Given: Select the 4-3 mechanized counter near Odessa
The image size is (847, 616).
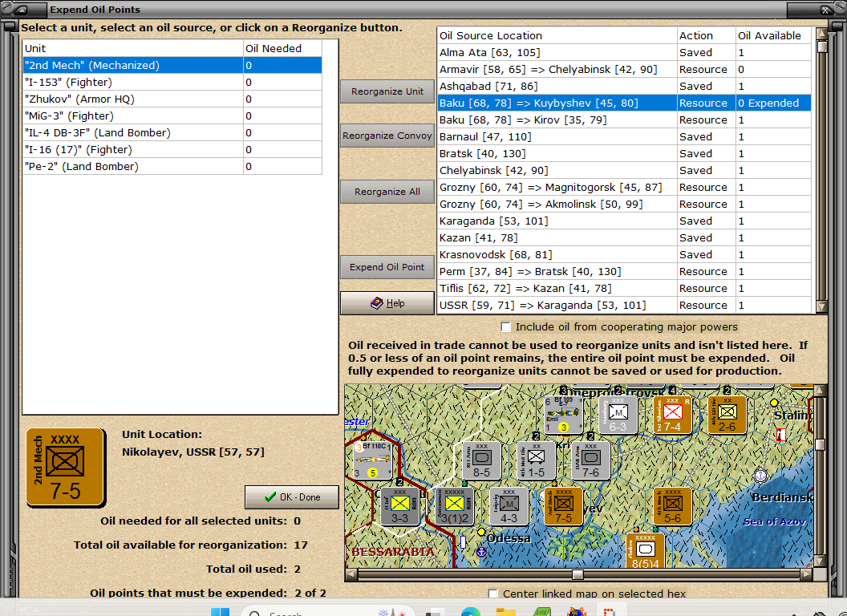Looking at the screenshot, I should pyautogui.click(x=509, y=506).
